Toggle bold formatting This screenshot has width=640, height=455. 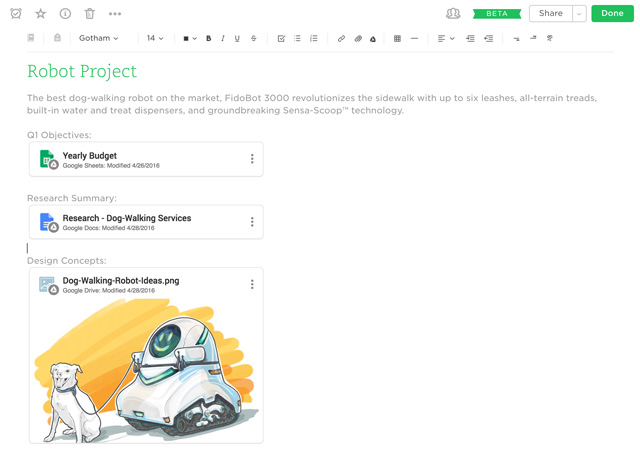click(x=208, y=39)
